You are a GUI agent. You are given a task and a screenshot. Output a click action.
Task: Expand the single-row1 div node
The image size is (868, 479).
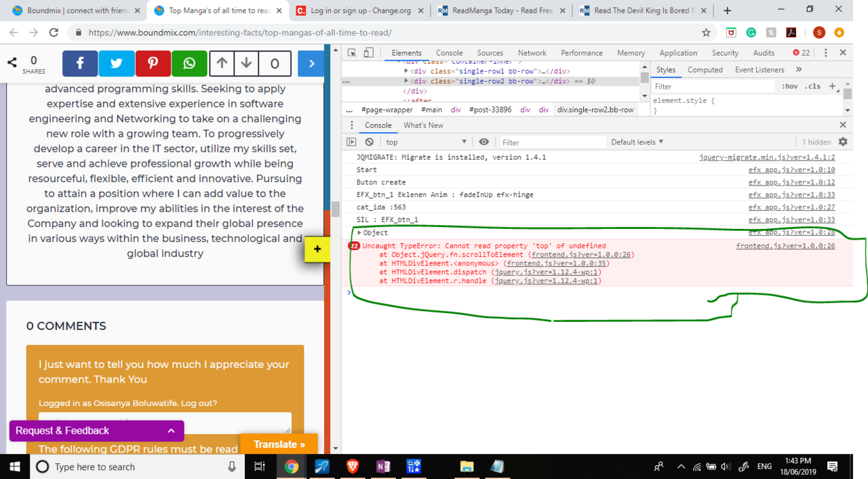click(406, 71)
